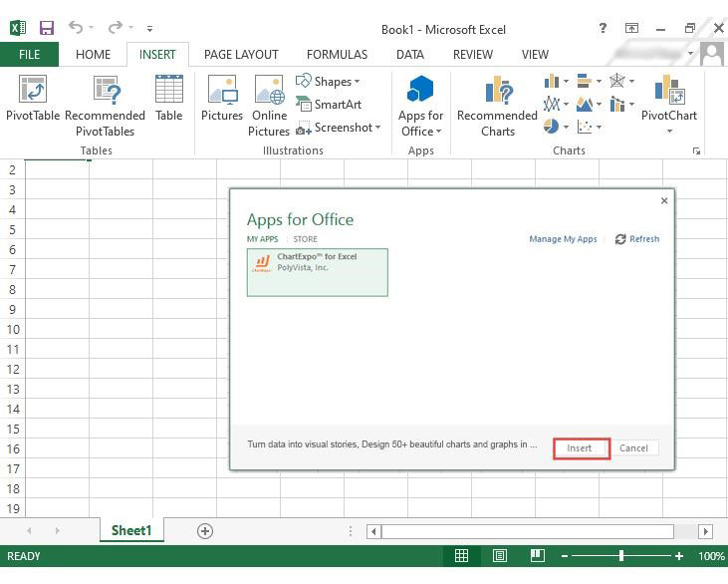Switch to the HOME ribbon tab
Image resolution: width=728 pixels, height=584 pixels.
click(93, 55)
